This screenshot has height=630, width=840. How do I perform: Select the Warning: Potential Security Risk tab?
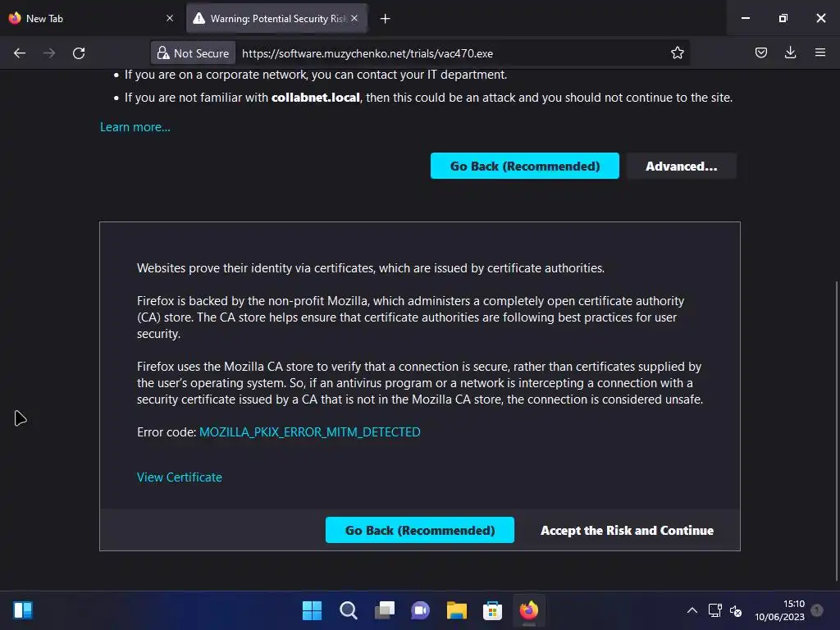pos(277,18)
